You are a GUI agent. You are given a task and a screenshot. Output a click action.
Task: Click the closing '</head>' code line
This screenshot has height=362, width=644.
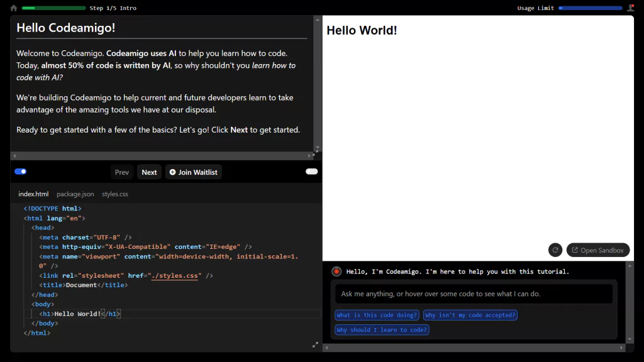45,295
